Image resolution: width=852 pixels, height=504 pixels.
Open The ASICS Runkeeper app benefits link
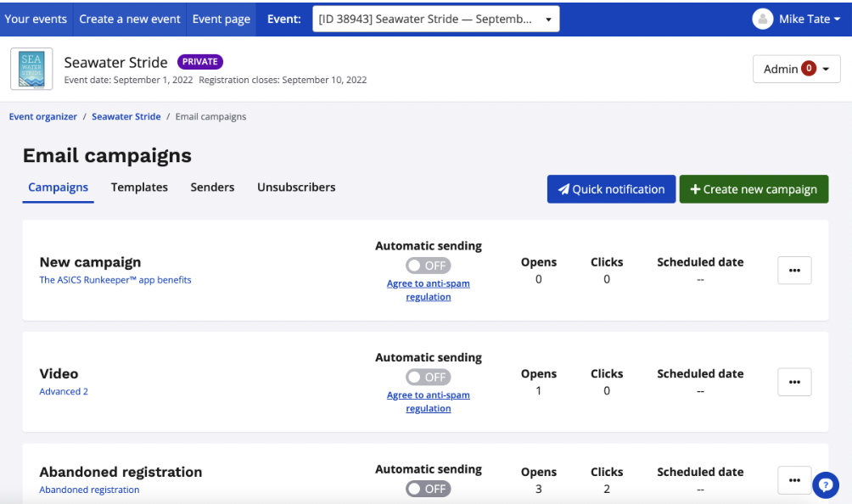115,280
